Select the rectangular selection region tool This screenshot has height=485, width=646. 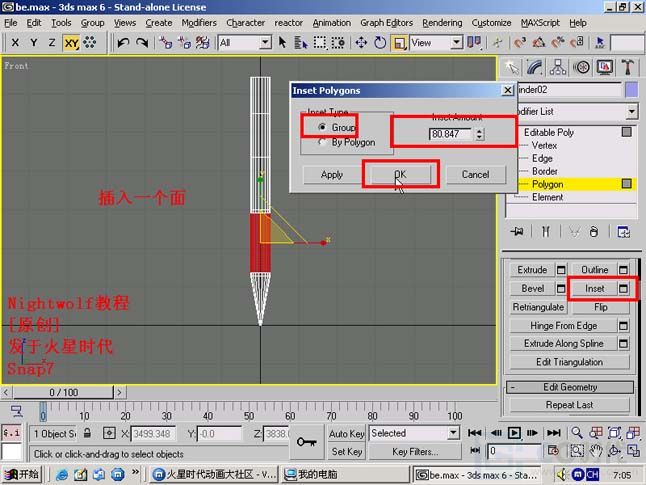click(320, 42)
